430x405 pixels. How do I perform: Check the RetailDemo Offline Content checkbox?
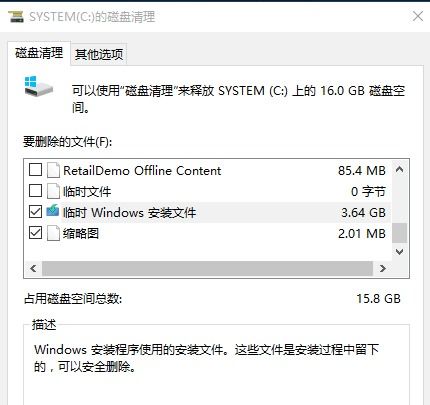[35, 170]
